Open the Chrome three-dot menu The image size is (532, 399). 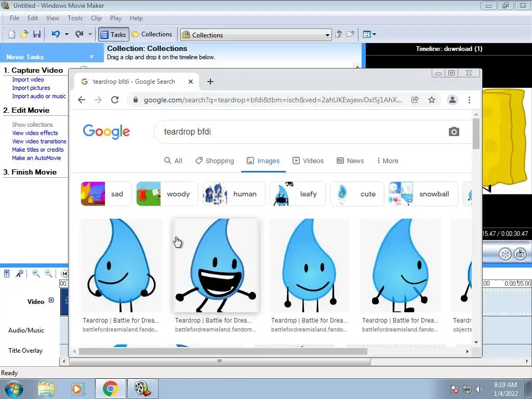(469, 100)
